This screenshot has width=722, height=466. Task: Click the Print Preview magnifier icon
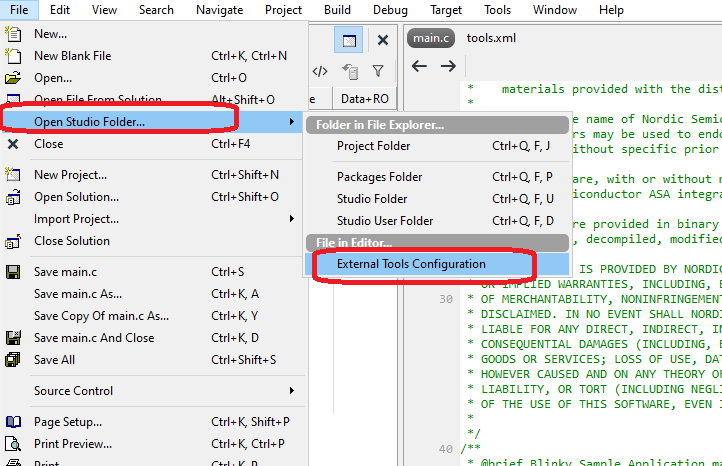click(14, 444)
